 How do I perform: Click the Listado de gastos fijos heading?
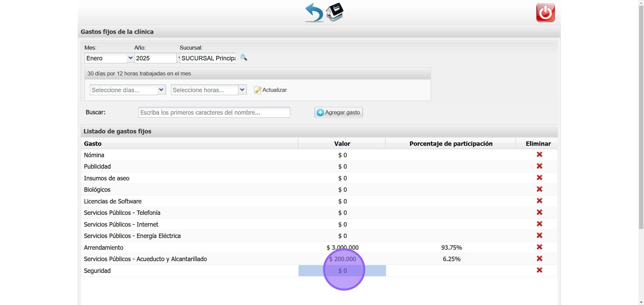117,131
